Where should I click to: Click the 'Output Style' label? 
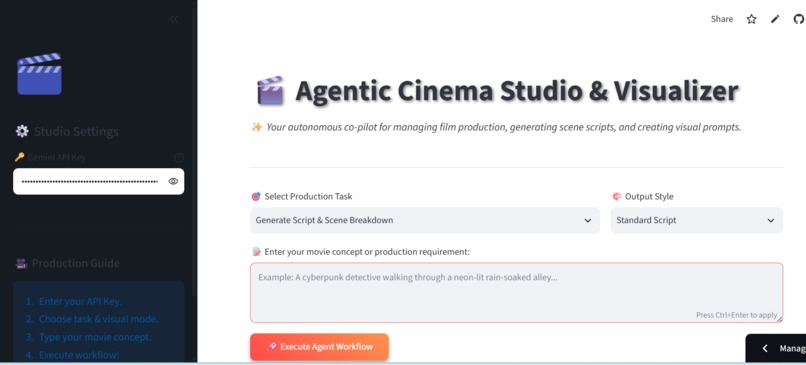649,196
